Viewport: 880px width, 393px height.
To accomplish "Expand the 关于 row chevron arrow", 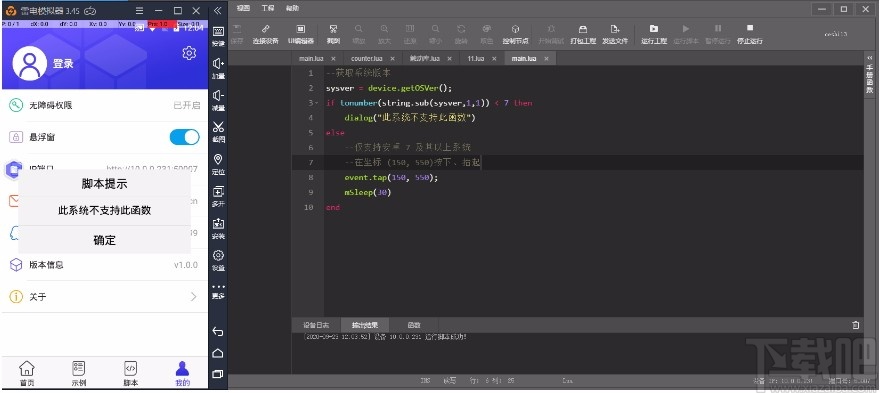I will point(194,296).
